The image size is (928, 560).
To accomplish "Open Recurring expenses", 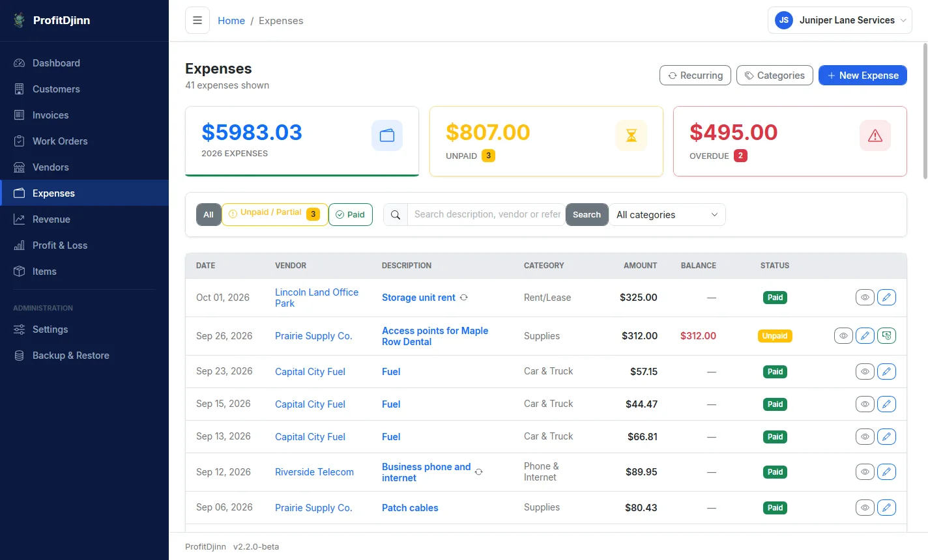I will tap(695, 76).
